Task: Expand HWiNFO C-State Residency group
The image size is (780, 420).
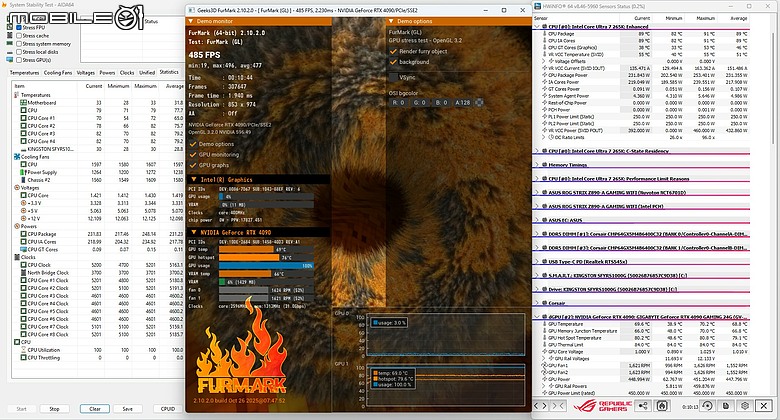Action: click(x=537, y=151)
